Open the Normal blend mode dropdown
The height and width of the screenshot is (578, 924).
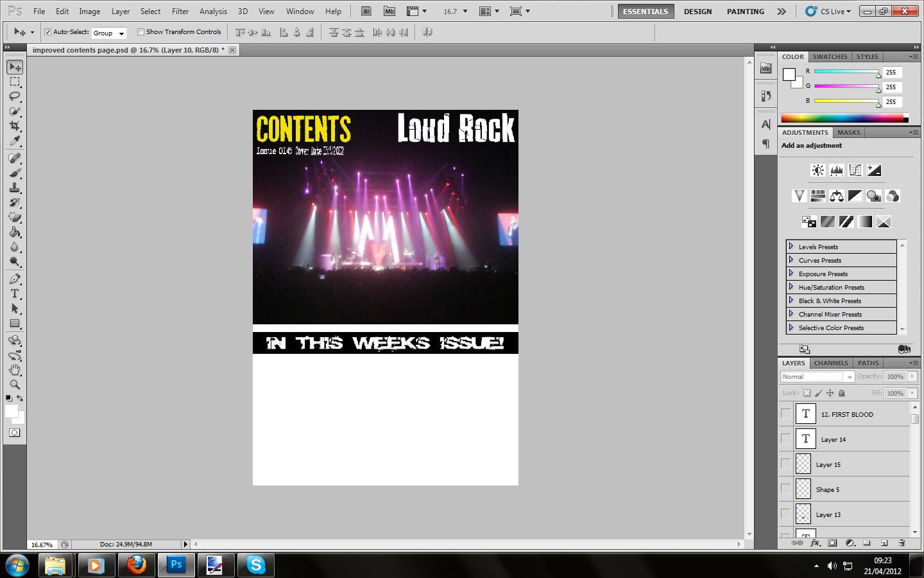click(817, 377)
